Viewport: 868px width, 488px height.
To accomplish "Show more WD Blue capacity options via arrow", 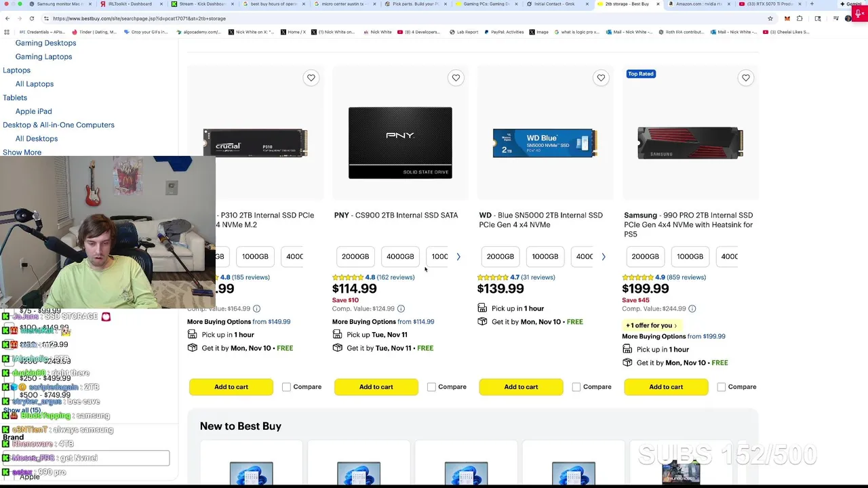I will (x=604, y=257).
